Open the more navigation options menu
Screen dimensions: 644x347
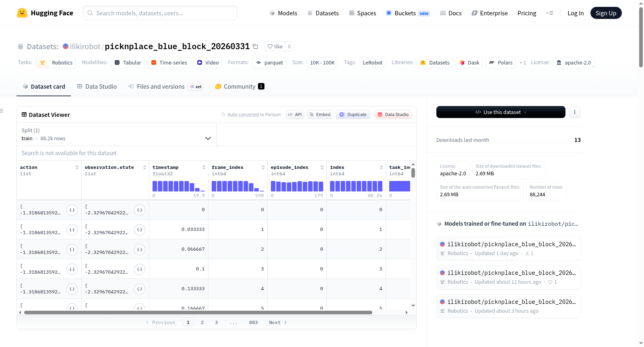click(x=549, y=13)
